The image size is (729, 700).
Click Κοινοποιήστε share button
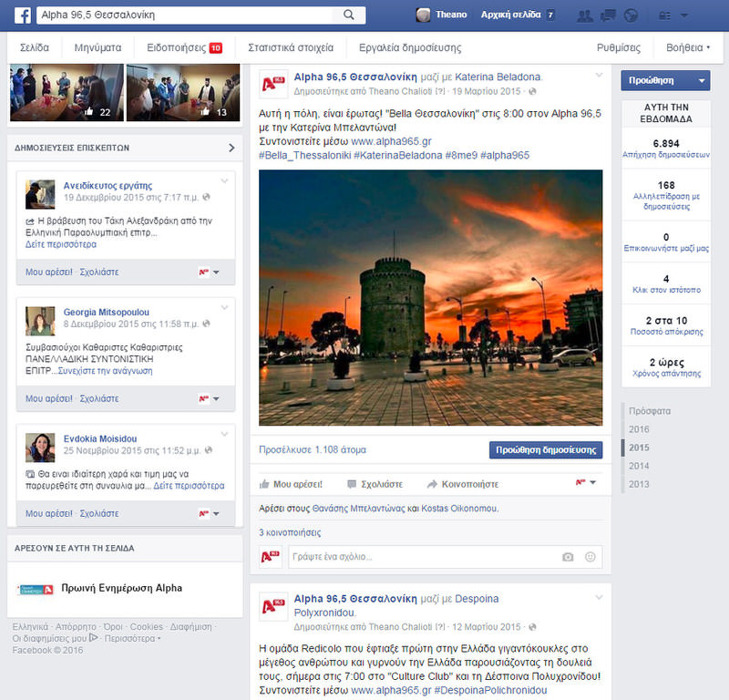[463, 484]
